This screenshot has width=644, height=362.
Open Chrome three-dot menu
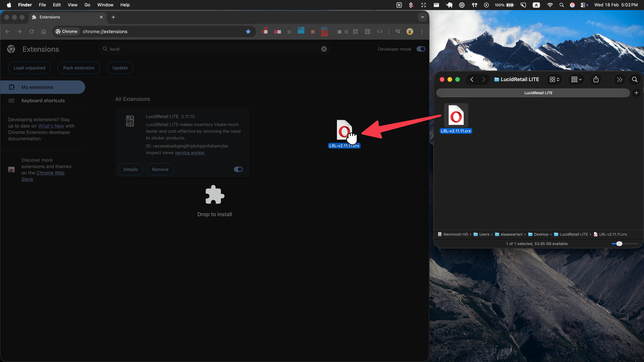point(422,32)
